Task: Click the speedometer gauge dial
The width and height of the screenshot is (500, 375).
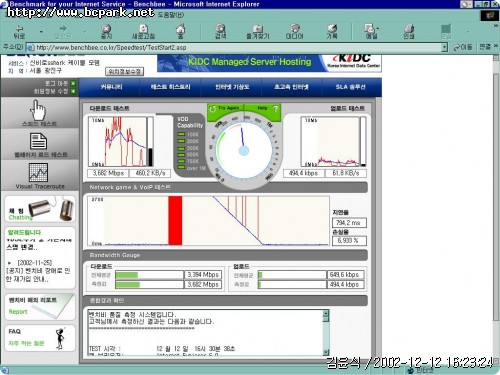Action: pos(244,151)
